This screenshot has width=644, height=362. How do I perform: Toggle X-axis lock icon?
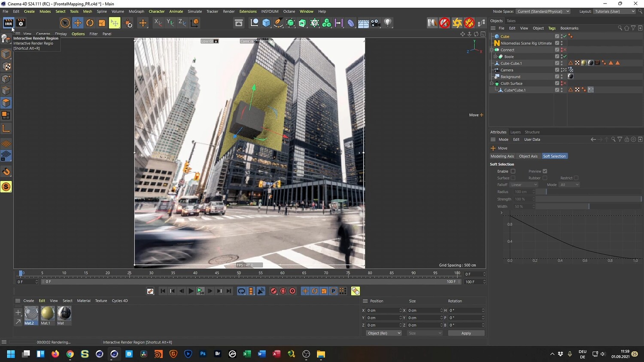pos(158,23)
